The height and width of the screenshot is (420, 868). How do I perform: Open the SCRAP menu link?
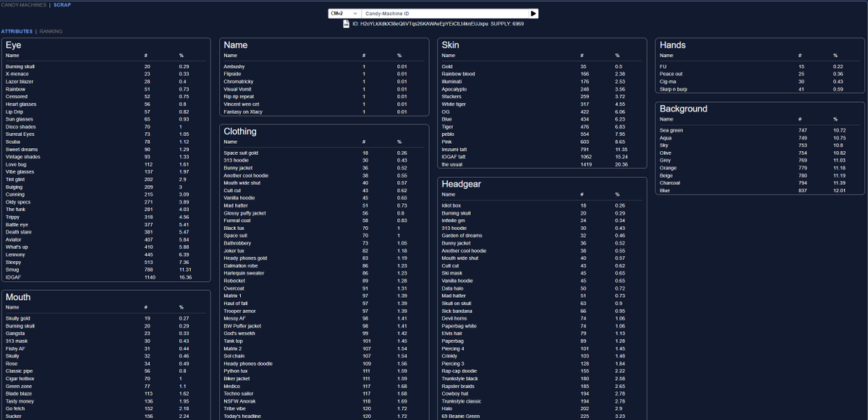point(62,4)
